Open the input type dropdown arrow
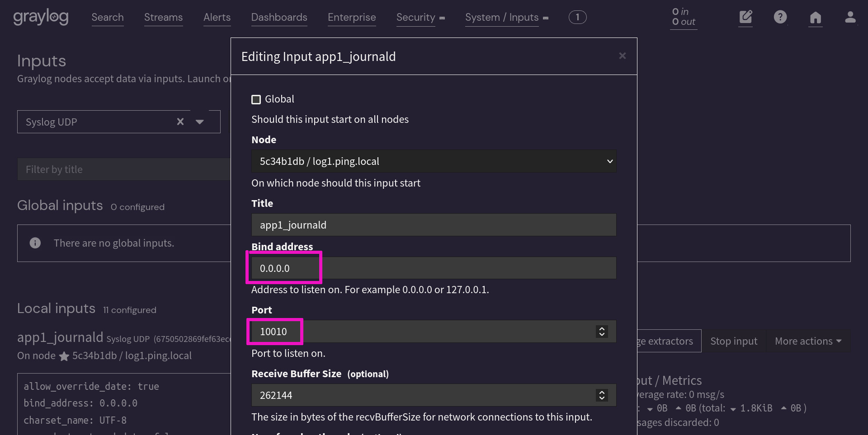The image size is (868, 435). click(200, 122)
